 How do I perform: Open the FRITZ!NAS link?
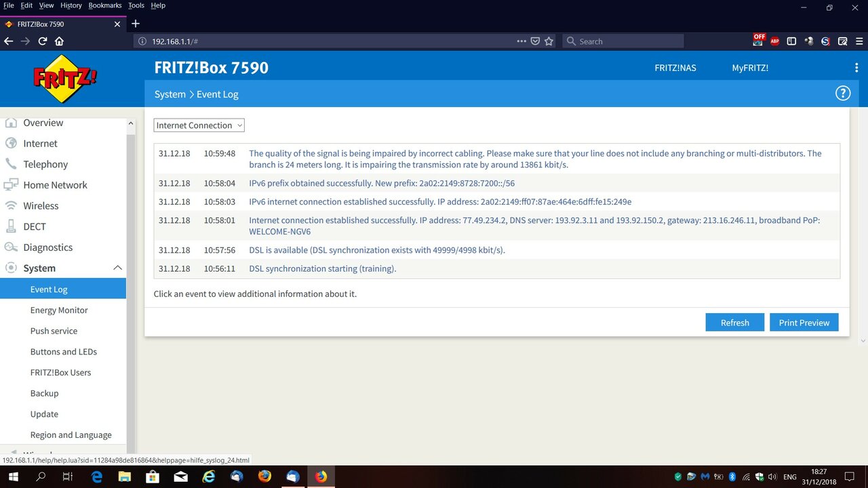point(675,68)
